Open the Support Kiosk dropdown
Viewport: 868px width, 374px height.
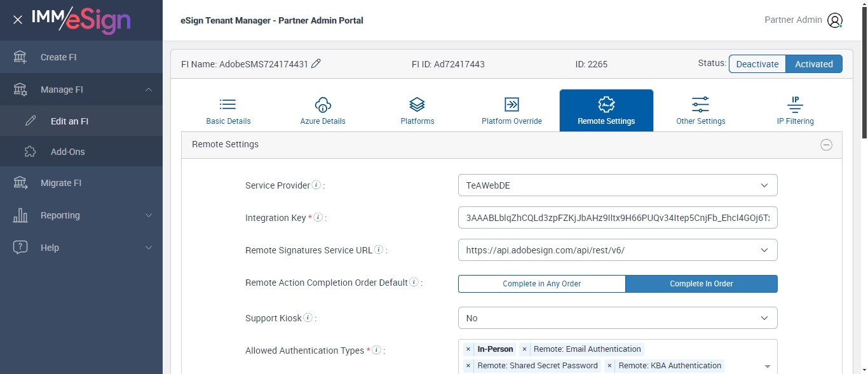[x=617, y=318]
